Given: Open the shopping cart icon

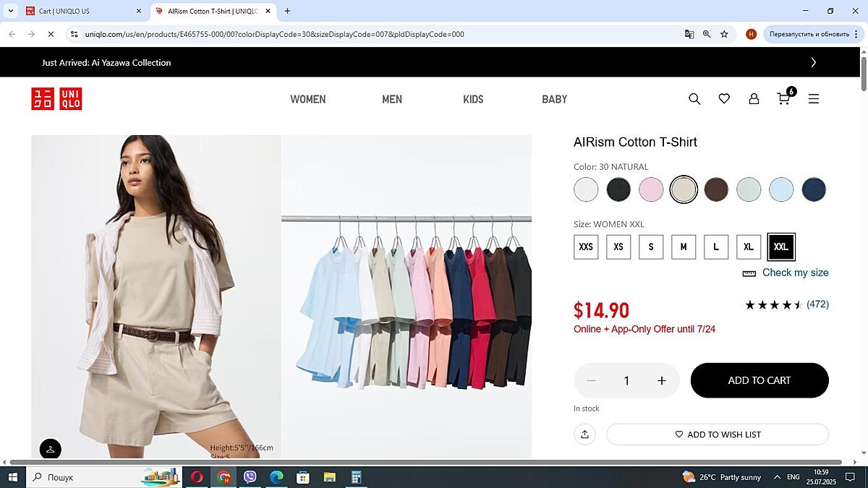Looking at the screenshot, I should 784,99.
